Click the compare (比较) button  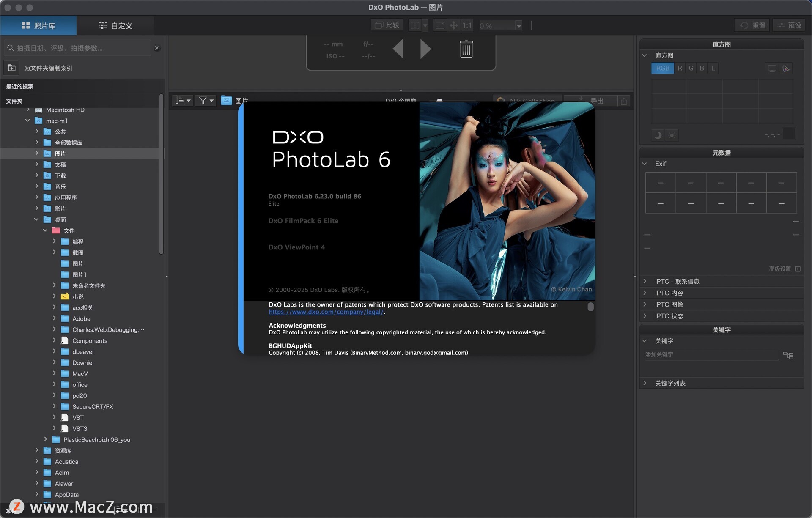(387, 25)
